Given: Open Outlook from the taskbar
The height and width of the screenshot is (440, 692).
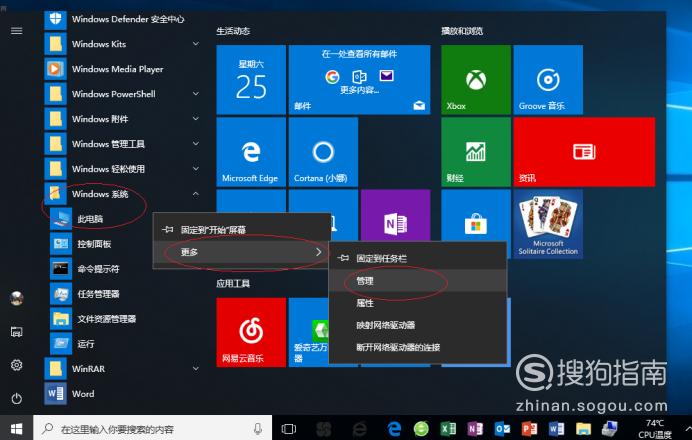Looking at the screenshot, I should tap(502, 429).
